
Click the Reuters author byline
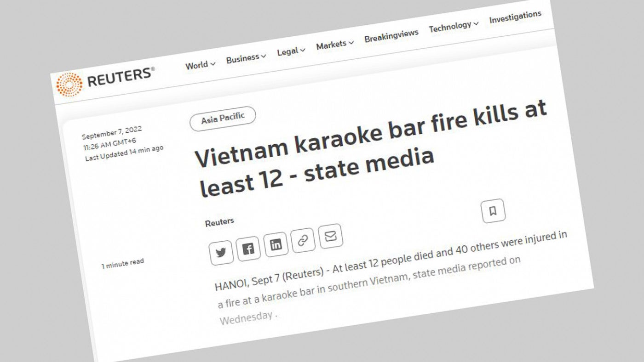(x=219, y=222)
